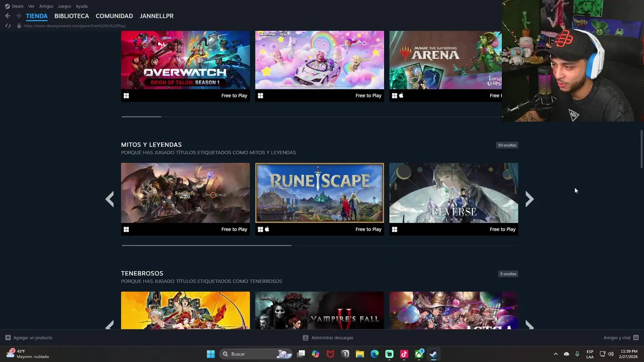Open the RuneScape game card
Viewport: 644px width, 362px height.
pos(319,199)
